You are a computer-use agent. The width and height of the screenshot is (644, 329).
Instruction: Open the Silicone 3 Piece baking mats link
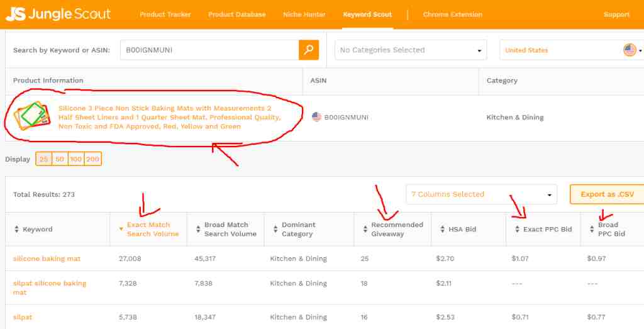pos(170,118)
